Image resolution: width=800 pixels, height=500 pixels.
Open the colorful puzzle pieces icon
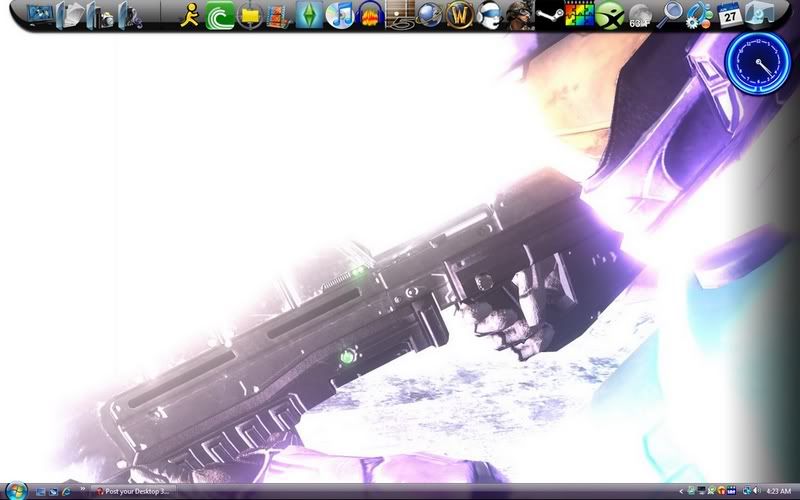[580, 15]
